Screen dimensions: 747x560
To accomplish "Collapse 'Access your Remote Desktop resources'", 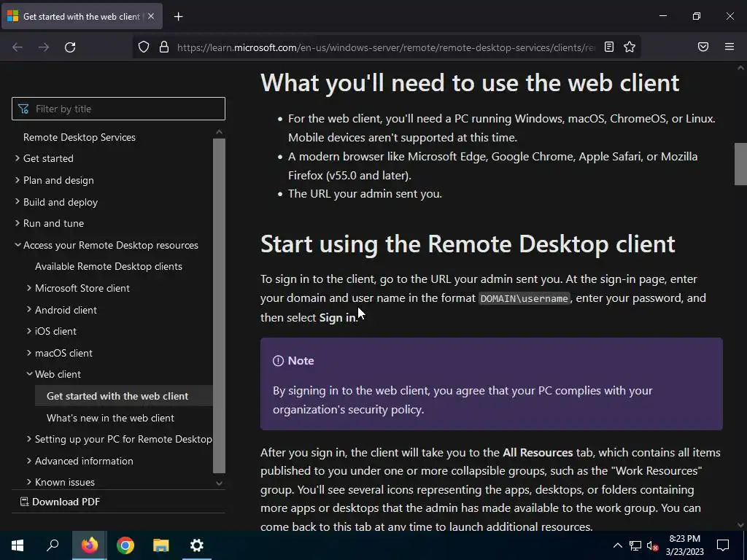I will coord(18,245).
